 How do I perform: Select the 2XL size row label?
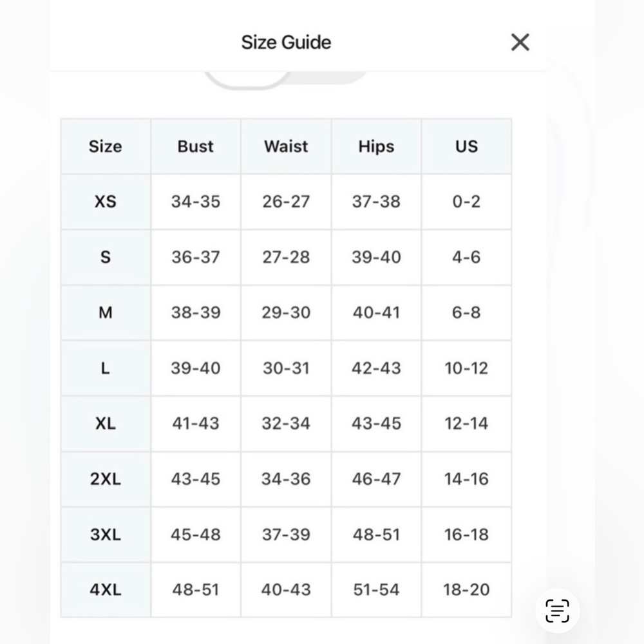click(x=106, y=479)
